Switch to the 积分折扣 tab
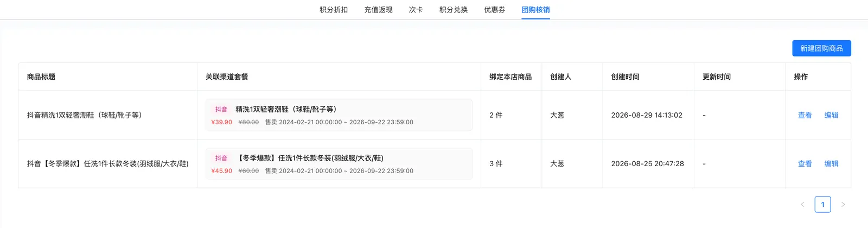The image size is (868, 228). (x=334, y=10)
